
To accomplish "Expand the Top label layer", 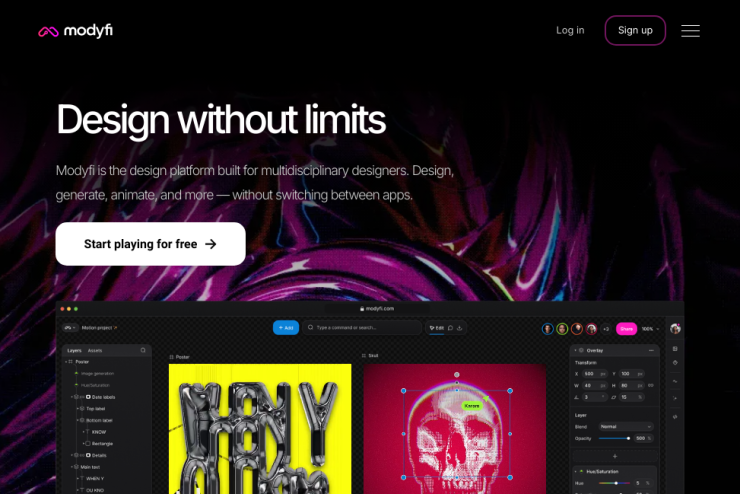I will pyautogui.click(x=77, y=409).
